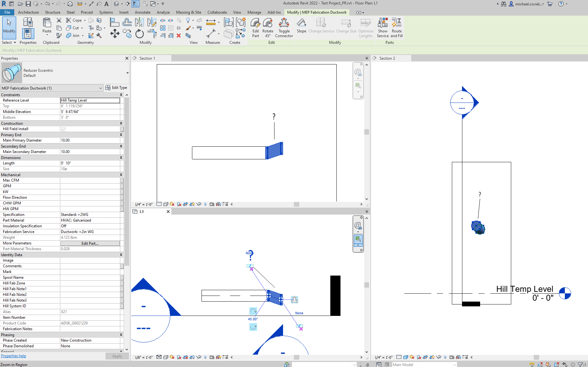Click the Rotate 45° tool
This screenshot has width=588, height=367.
pos(268,27)
